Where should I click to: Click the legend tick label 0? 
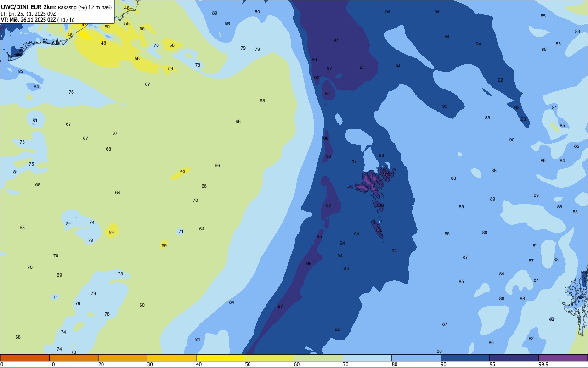point(2,364)
